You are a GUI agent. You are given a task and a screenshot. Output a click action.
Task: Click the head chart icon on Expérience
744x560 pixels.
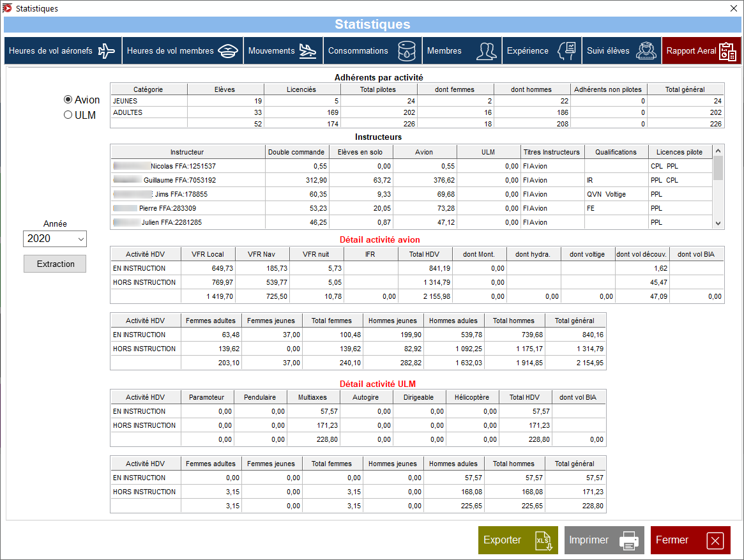566,51
